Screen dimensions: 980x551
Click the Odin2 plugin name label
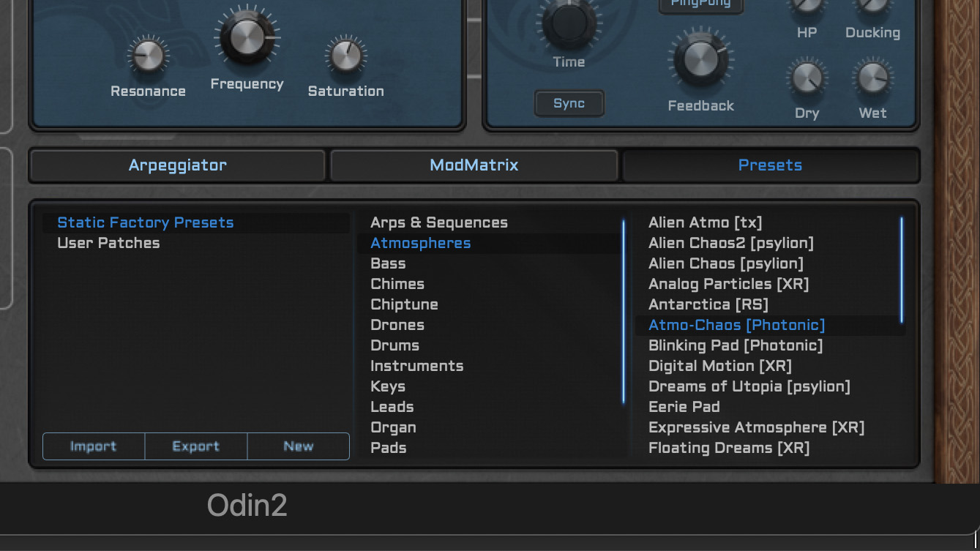pos(247,506)
